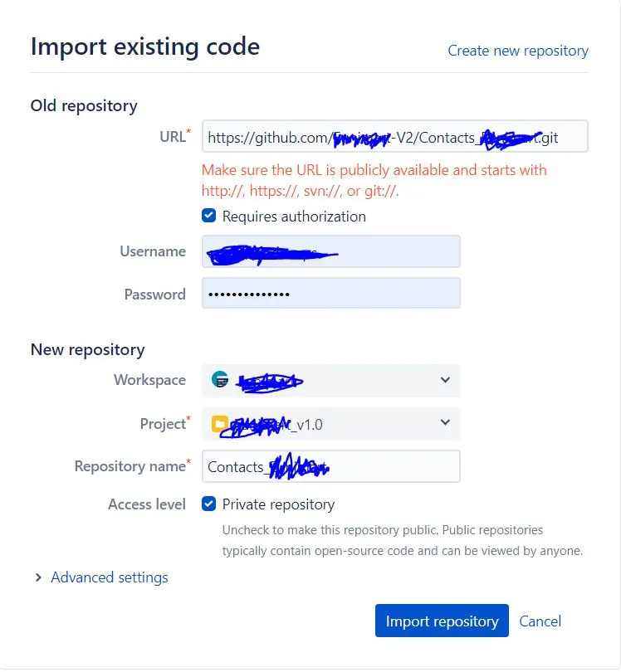The height and width of the screenshot is (672, 621).
Task: Expand the Advanced settings section
Action: point(109,577)
